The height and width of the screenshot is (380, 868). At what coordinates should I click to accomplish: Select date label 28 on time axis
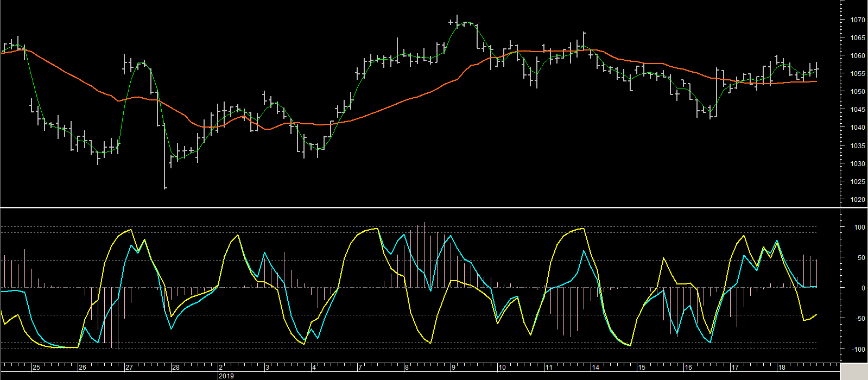tap(176, 368)
